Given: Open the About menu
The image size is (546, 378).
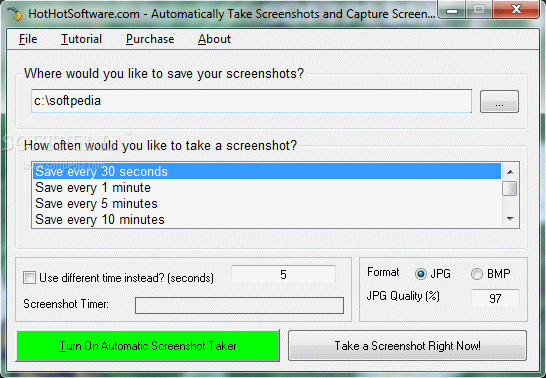Looking at the screenshot, I should point(214,39).
